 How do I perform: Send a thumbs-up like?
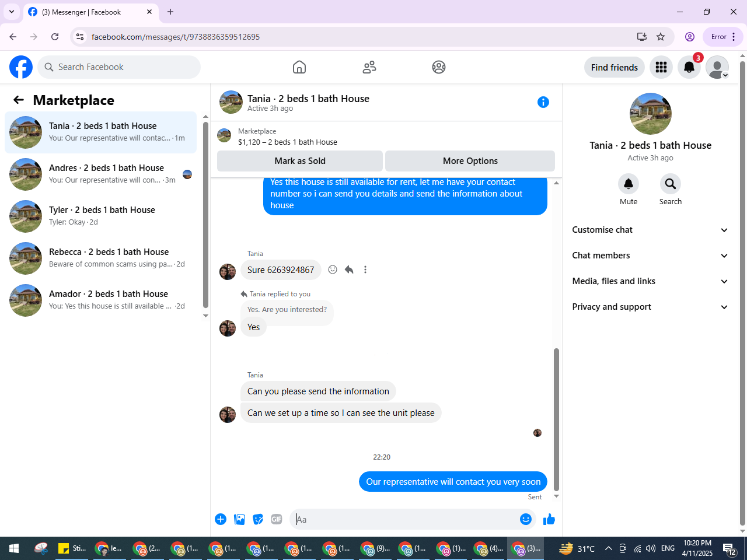coord(549,519)
